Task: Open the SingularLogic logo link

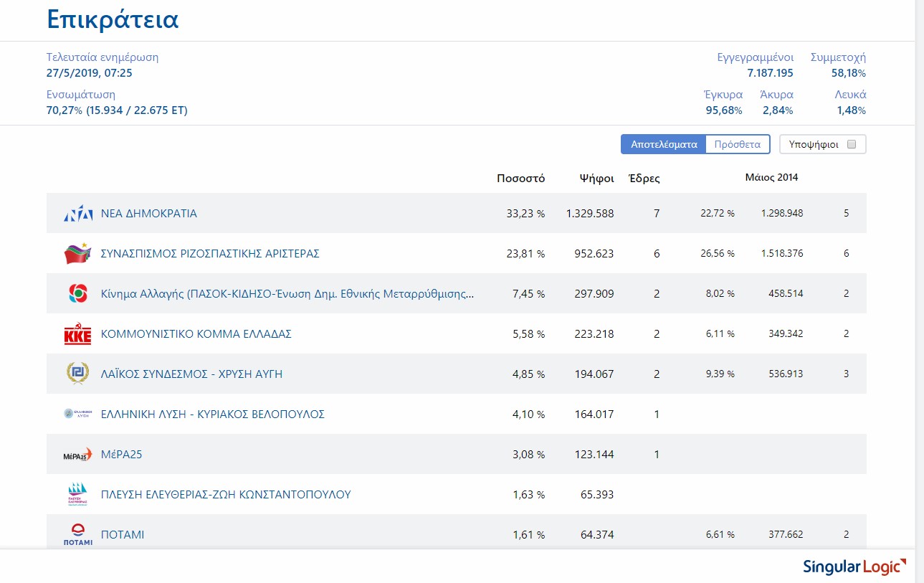Action: 854,567
